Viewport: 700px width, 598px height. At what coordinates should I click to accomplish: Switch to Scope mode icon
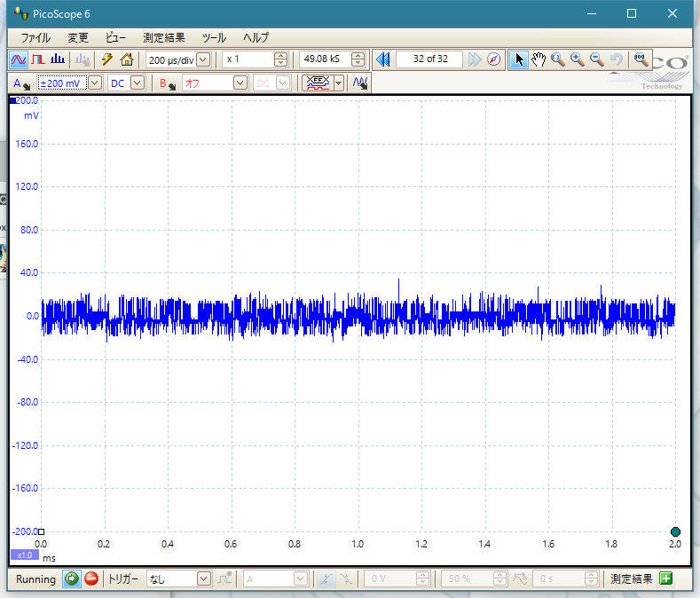pyautogui.click(x=19, y=59)
